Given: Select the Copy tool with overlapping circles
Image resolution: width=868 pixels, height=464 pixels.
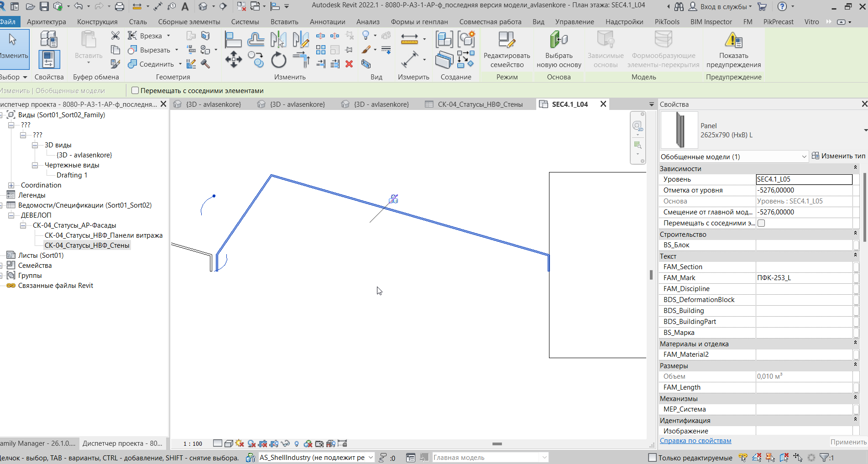Looking at the screenshot, I should click(256, 59).
